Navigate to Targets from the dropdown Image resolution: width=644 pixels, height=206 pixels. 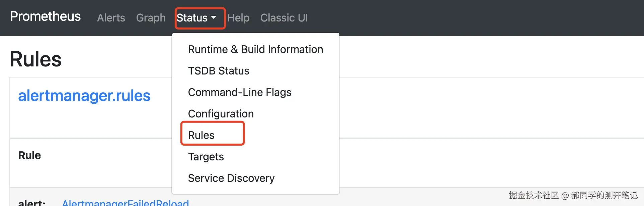[x=206, y=157]
